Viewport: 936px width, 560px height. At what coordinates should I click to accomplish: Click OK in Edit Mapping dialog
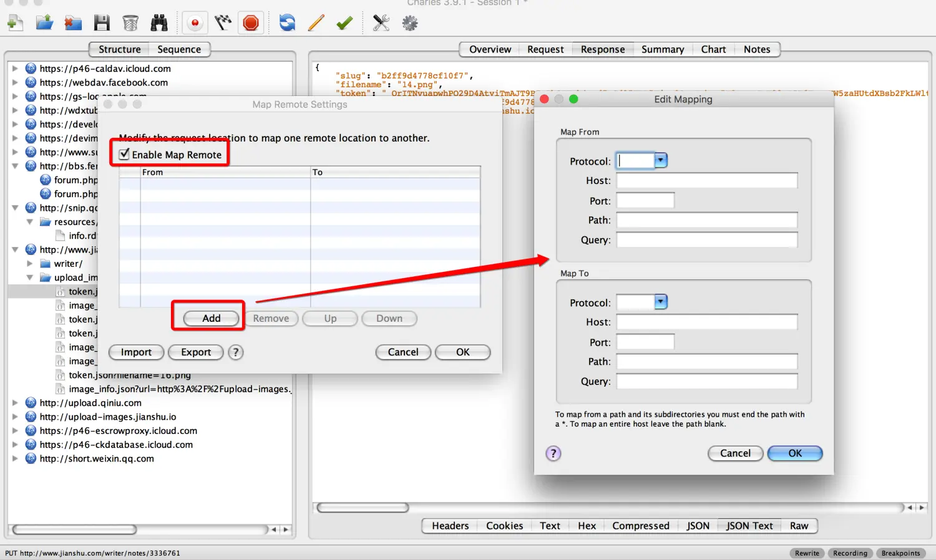coord(795,453)
